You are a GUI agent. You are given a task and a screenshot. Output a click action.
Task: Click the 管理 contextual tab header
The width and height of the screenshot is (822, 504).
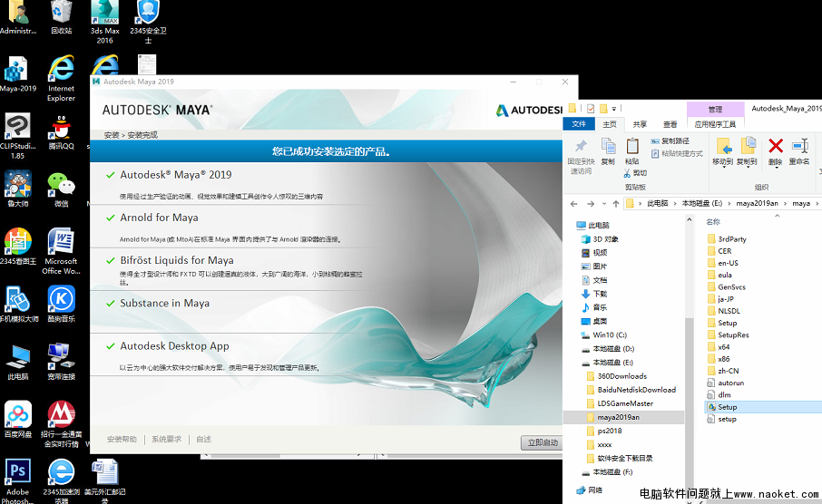(715, 109)
